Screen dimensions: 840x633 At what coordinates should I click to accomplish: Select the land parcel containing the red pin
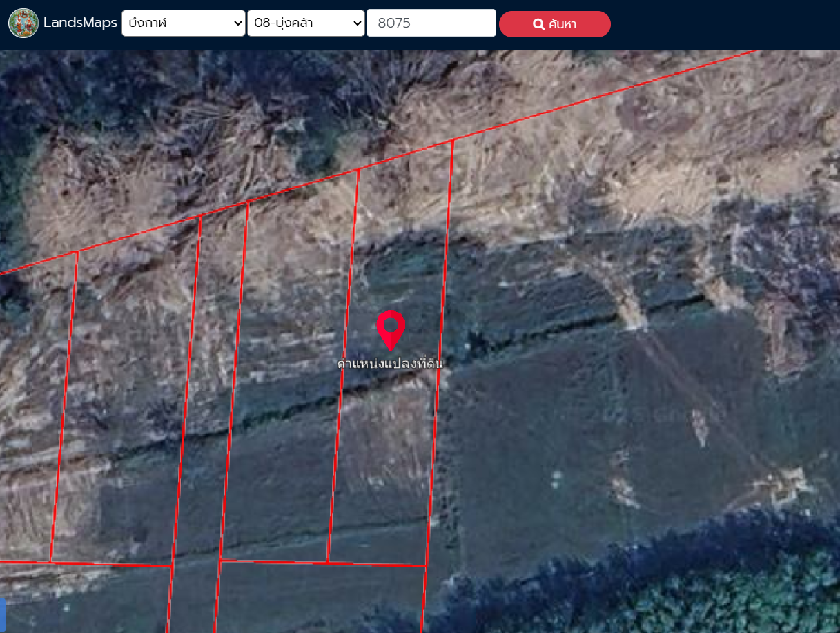click(390, 442)
